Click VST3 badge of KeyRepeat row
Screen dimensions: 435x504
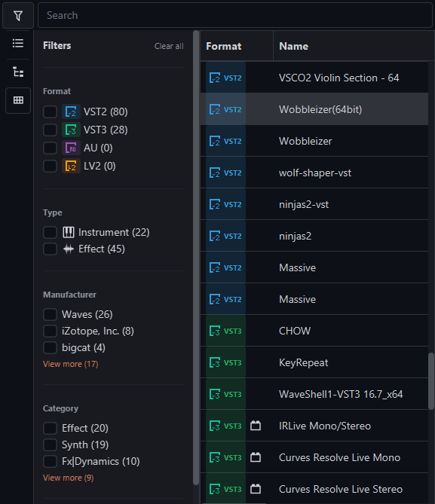(225, 362)
